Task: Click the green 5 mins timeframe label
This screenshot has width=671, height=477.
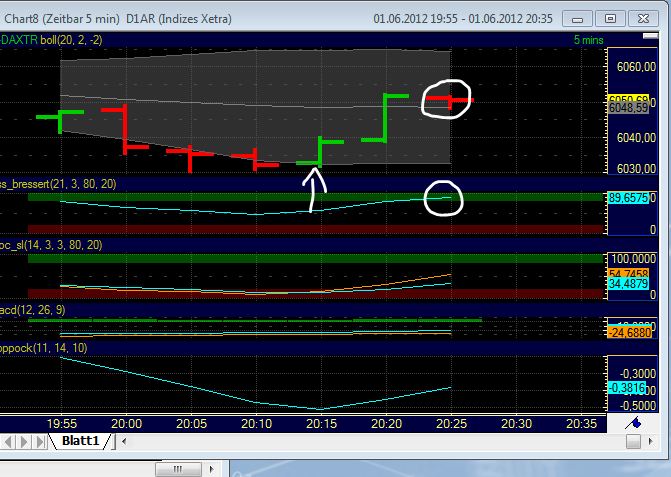Action: [x=588, y=40]
